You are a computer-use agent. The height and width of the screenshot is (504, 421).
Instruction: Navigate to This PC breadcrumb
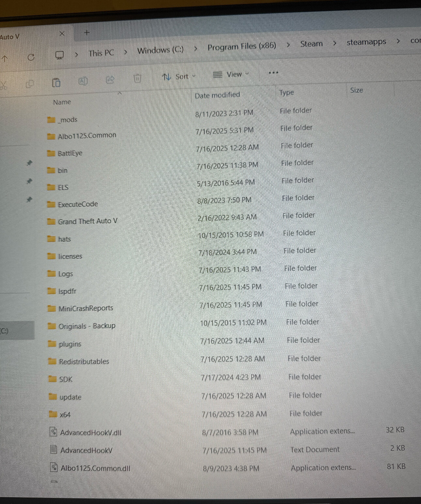(101, 53)
